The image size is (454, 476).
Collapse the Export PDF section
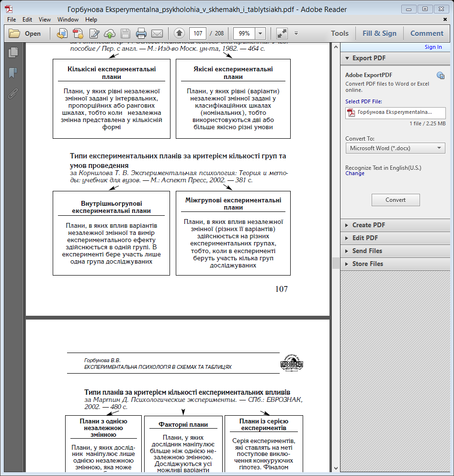click(369, 58)
